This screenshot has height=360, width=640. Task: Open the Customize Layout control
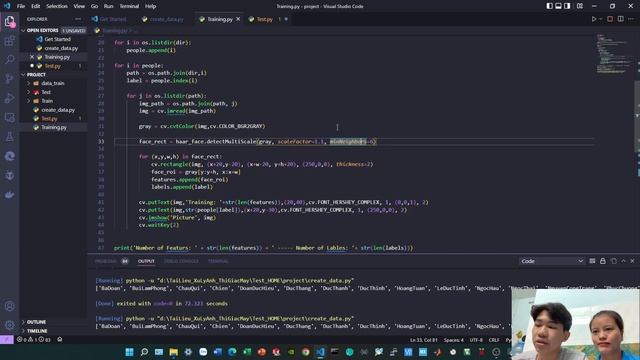click(x=580, y=6)
